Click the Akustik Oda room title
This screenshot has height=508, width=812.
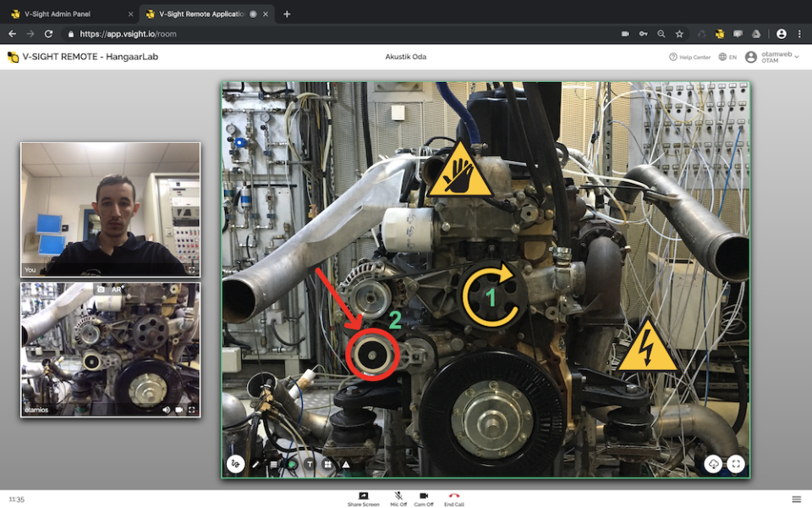point(405,57)
